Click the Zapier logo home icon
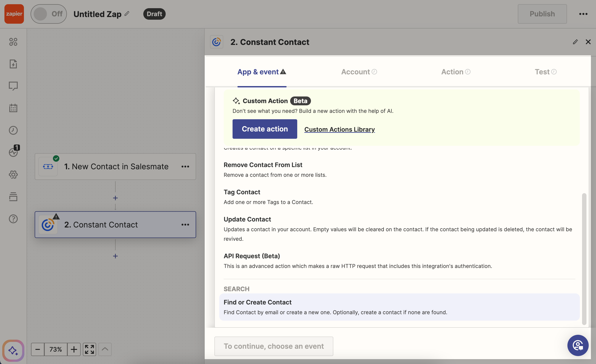The image size is (596, 364). (14, 14)
